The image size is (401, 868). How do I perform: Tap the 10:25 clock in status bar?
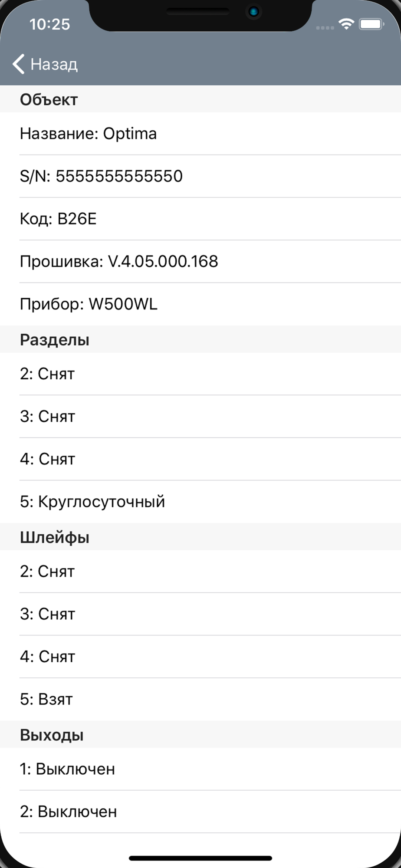coord(49,24)
